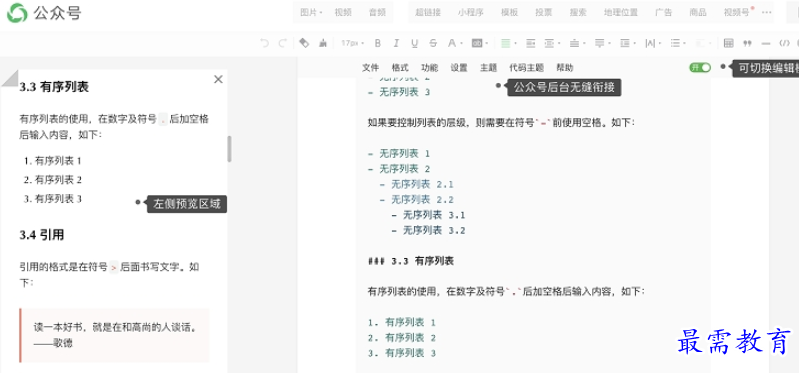The width and height of the screenshot is (799, 373).
Task: Click the text indent icon
Action: click(531, 43)
